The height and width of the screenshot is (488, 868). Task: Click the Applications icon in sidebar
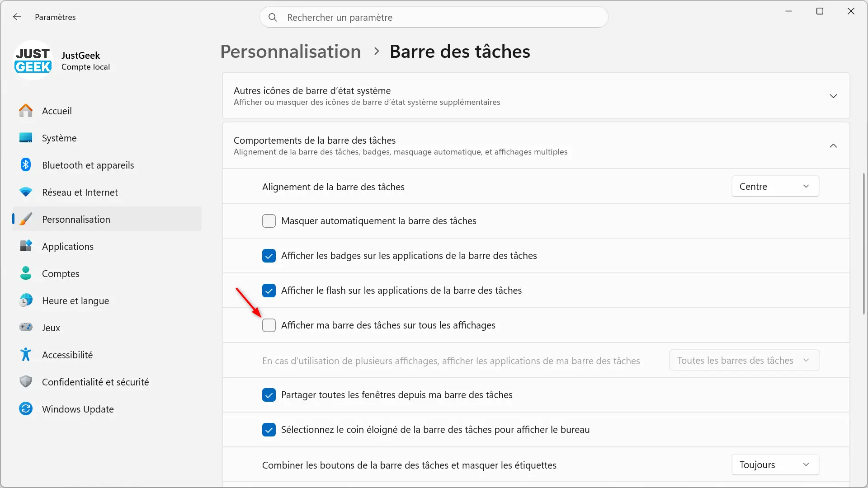click(x=26, y=246)
